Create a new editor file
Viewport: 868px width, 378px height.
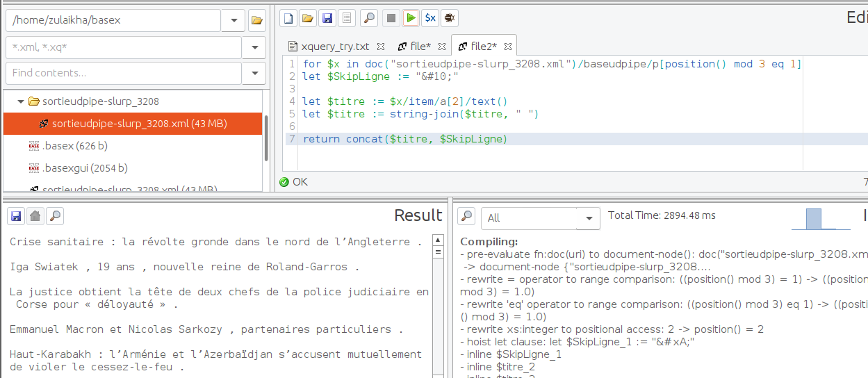point(288,18)
